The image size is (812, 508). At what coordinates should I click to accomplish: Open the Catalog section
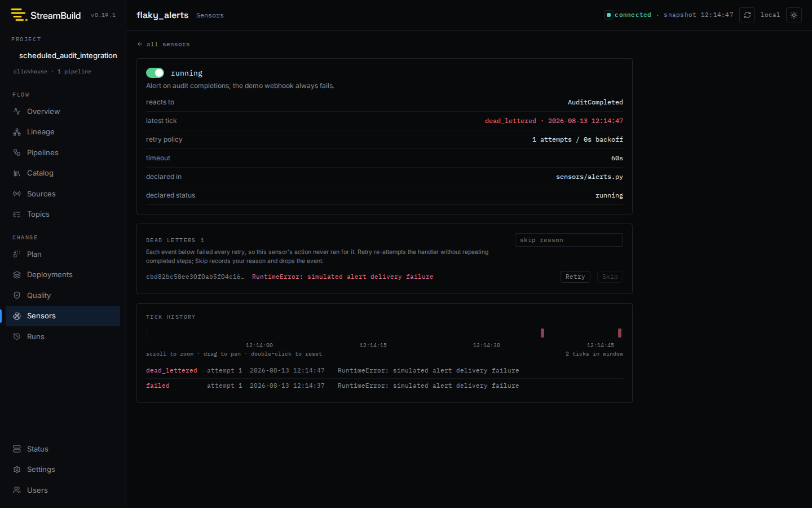tap(63, 173)
